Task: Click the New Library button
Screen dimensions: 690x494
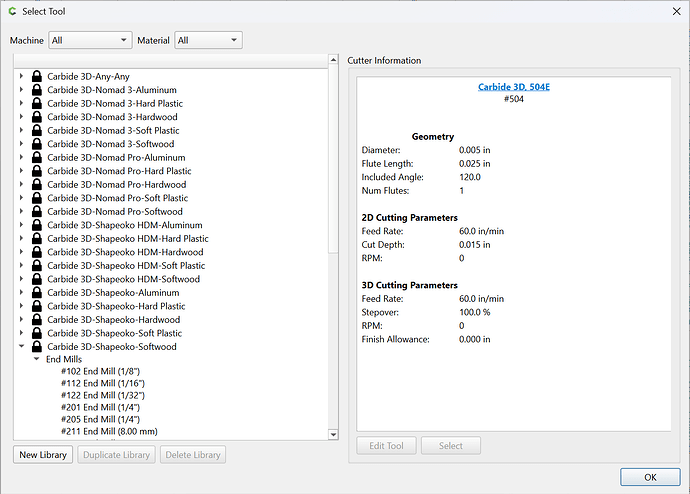Action: coord(43,455)
